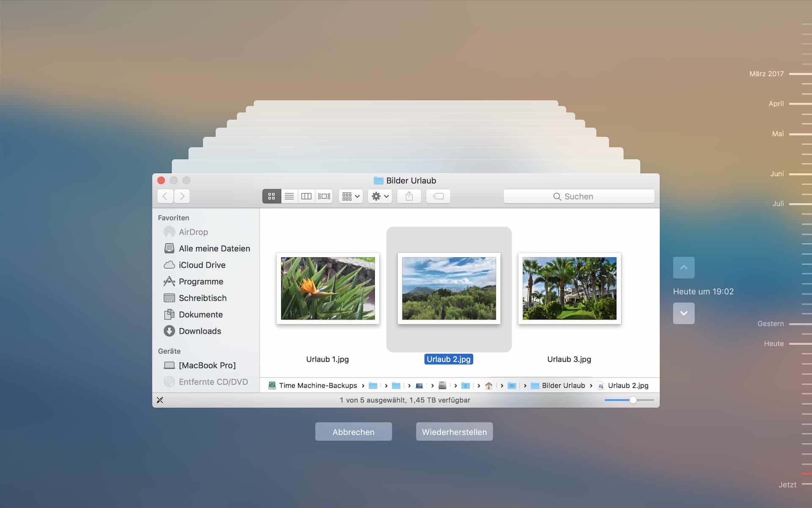
Task: Select the Urlaub 2.jpg landscape thumbnail
Action: (x=449, y=288)
